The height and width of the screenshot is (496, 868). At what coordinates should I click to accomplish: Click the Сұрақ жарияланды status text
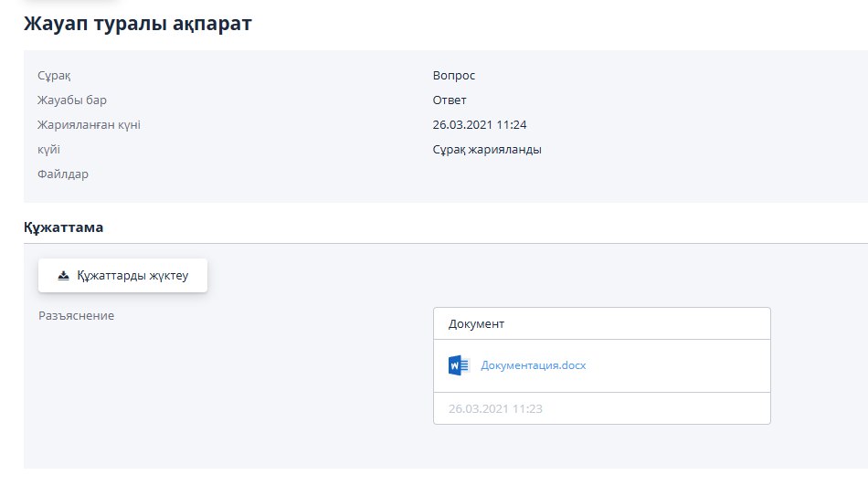(487, 150)
